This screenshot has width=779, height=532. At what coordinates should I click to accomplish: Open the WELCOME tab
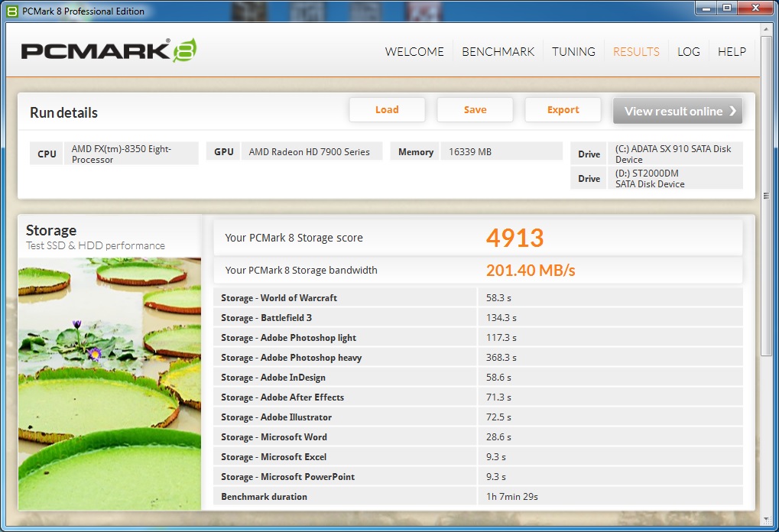tap(414, 52)
